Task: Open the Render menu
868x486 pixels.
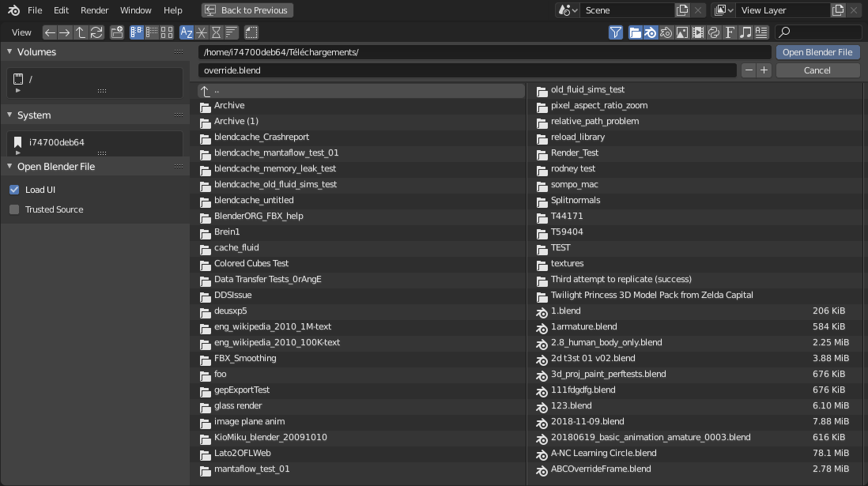Action: coord(95,10)
